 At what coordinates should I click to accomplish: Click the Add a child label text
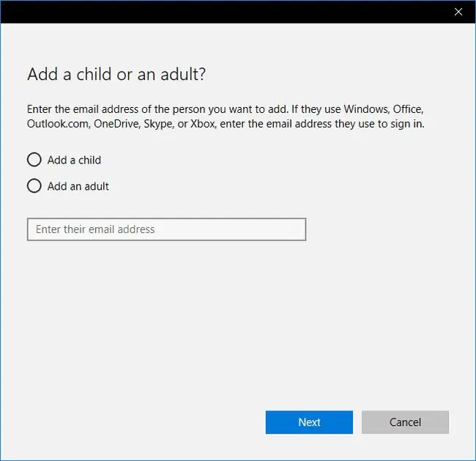click(74, 161)
